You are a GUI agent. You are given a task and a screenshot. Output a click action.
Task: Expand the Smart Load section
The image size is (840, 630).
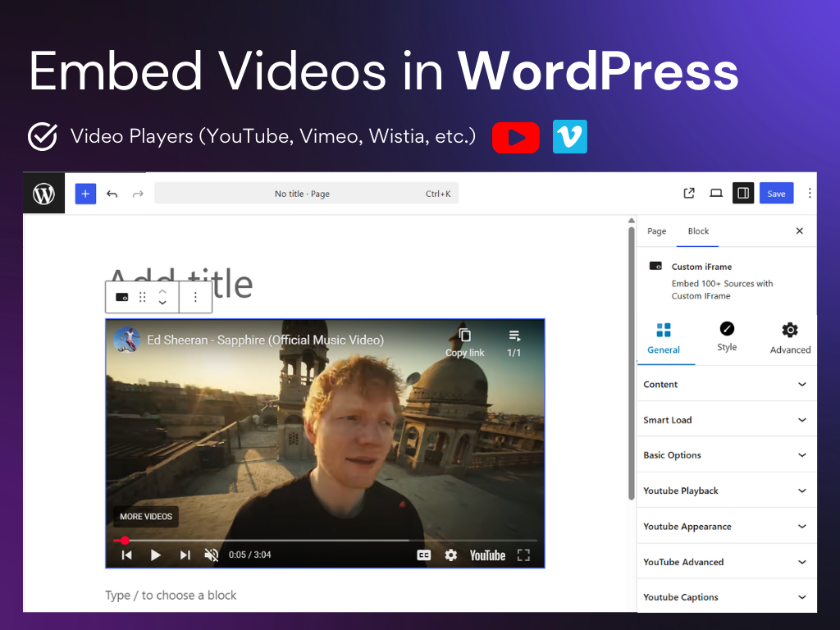tap(726, 420)
